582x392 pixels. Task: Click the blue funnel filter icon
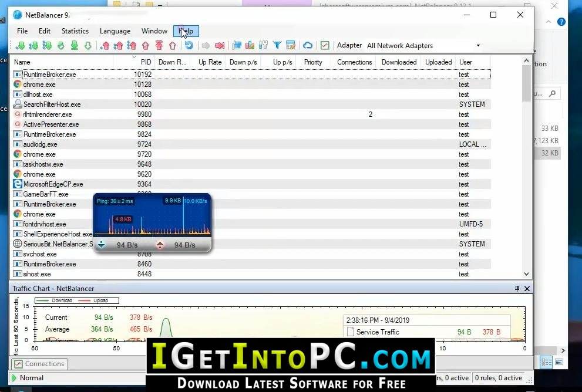click(277, 46)
